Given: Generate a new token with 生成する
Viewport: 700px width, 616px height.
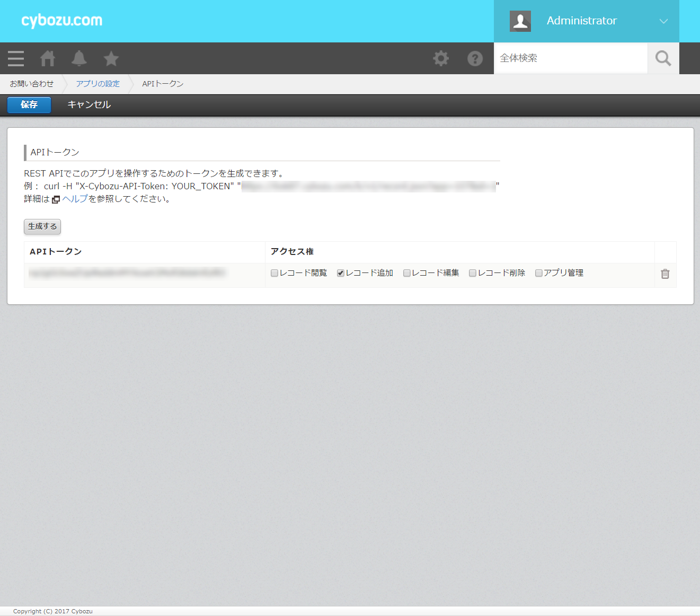Looking at the screenshot, I should (42, 226).
